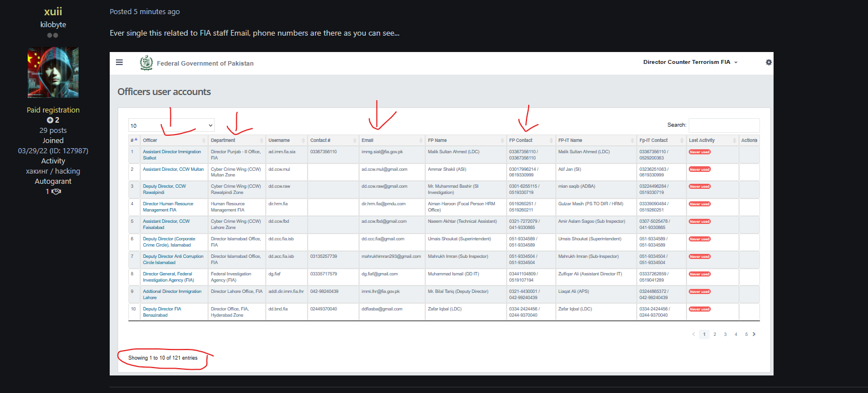
Task: Click the xuii username link
Action: click(x=53, y=12)
